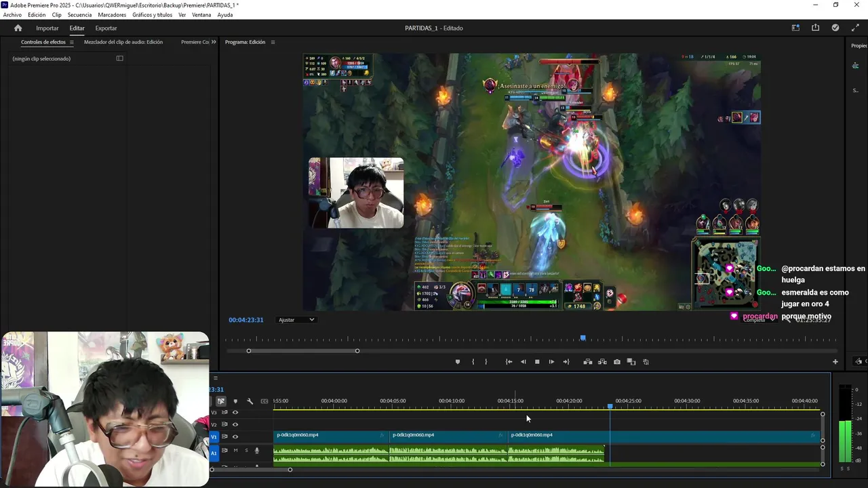Show hidden panel tabs chevron
This screenshot has width=868, height=488.
214,42
